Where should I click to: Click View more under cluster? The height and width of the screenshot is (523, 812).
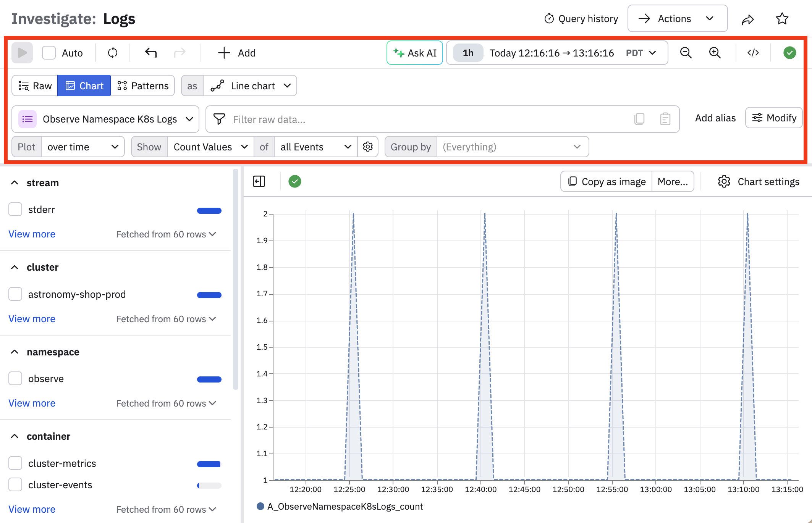[x=32, y=319]
